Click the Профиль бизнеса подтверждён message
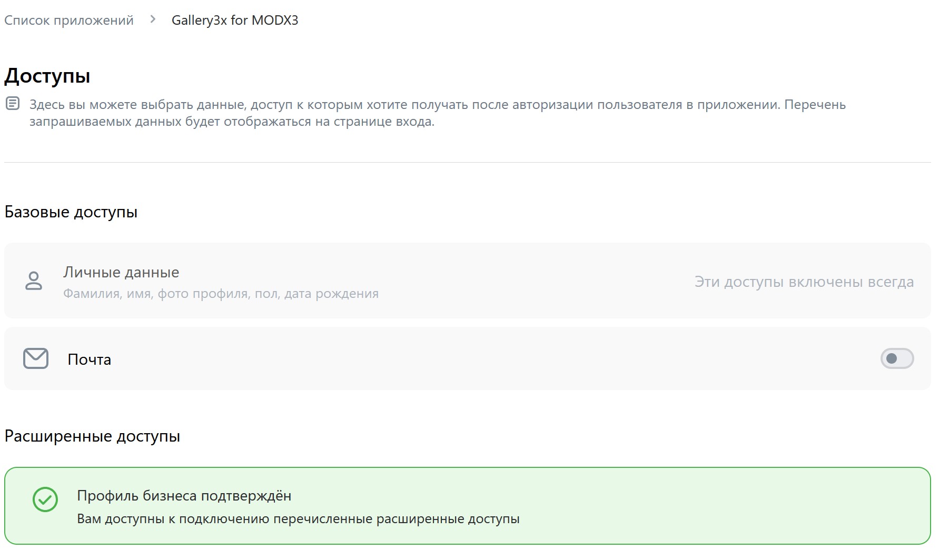Viewport: 949px width, 560px height. [x=184, y=496]
